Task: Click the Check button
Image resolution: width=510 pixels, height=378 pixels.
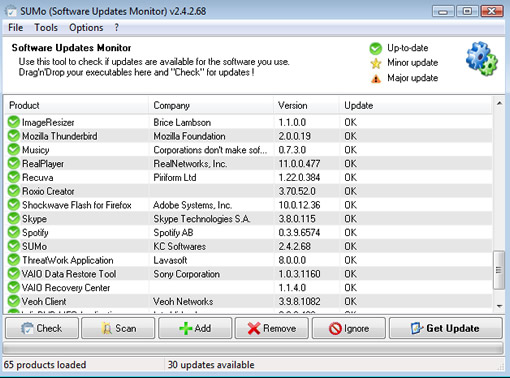Action: (42, 328)
